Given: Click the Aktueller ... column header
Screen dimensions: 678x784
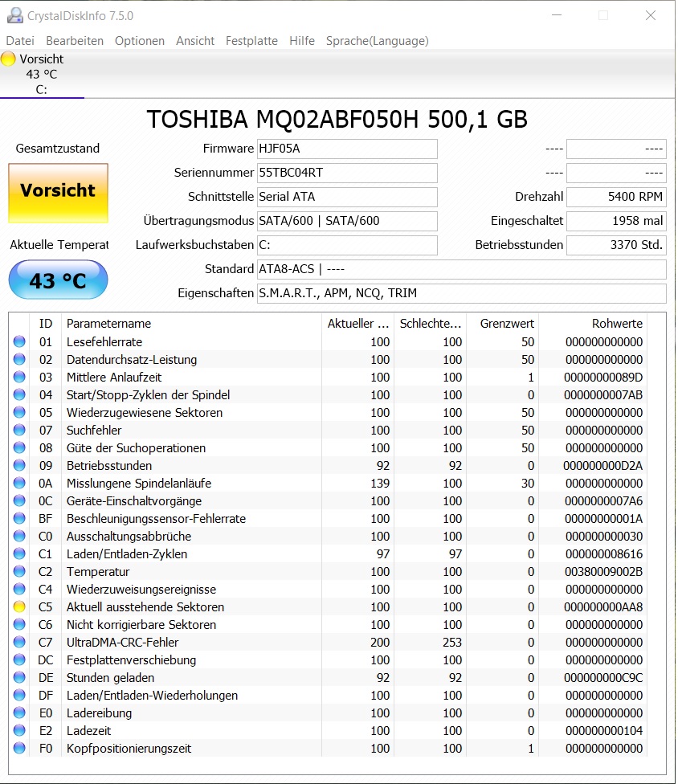Looking at the screenshot, I should [358, 324].
